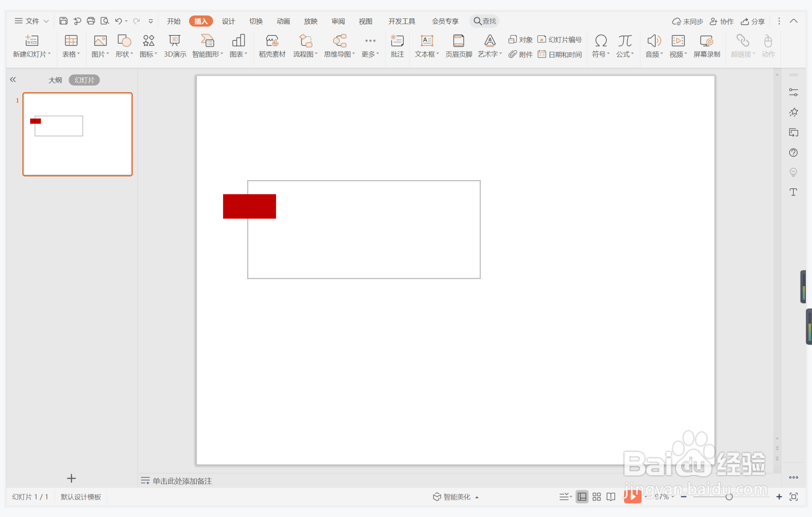Switch to slide sorter grid view
Viewport: 812px width, 517px height.
pyautogui.click(x=597, y=497)
